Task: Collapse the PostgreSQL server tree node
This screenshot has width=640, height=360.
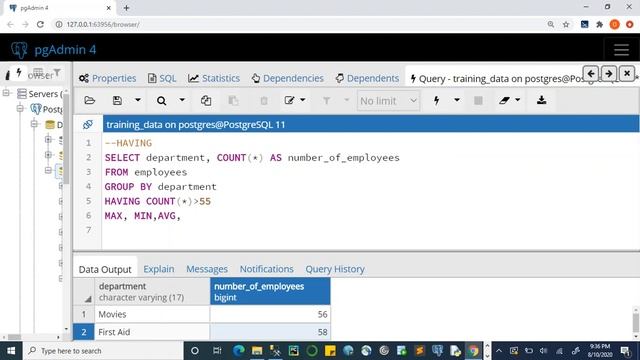Action: [20, 109]
